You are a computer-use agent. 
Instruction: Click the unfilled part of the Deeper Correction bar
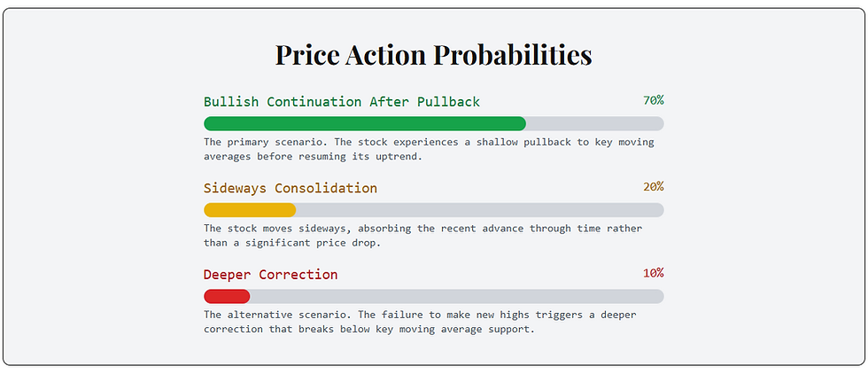457,296
